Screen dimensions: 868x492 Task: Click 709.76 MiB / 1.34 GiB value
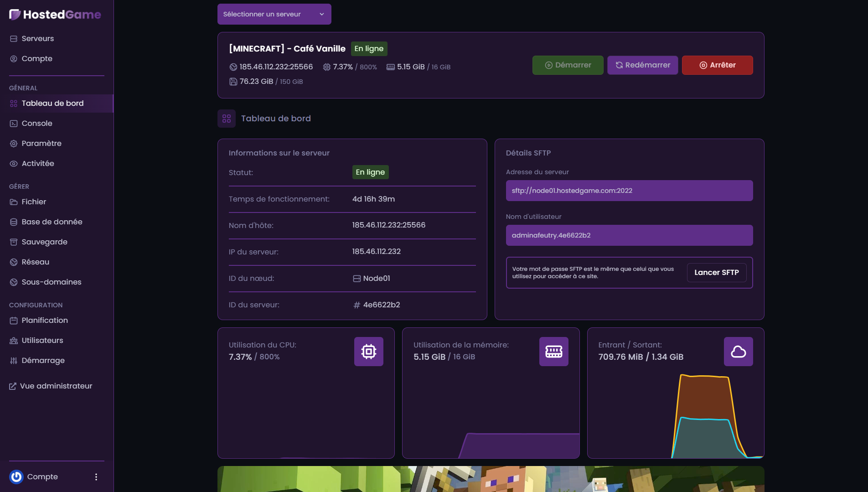coord(641,357)
